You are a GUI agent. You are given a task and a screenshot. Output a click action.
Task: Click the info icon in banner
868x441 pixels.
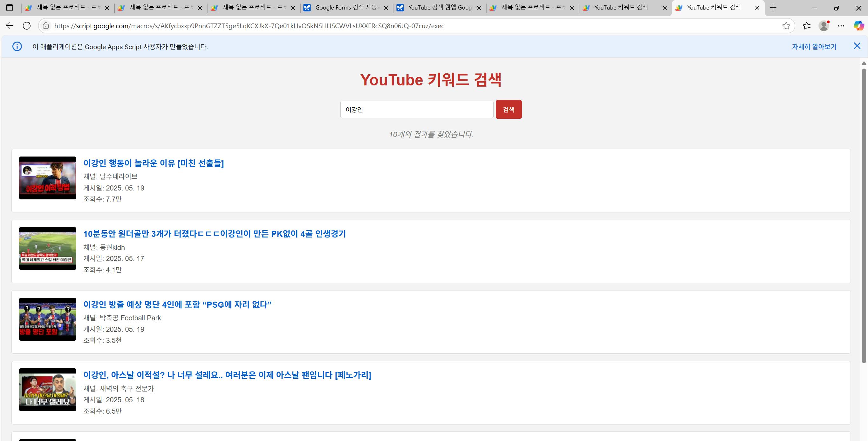pos(17,46)
